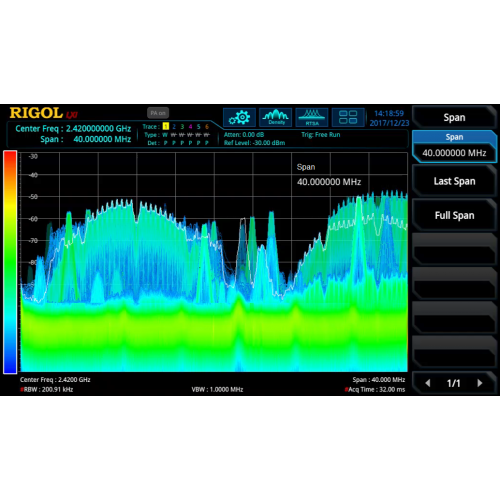Toggle the PA on indicator
The height and width of the screenshot is (500, 500).
coord(158,113)
